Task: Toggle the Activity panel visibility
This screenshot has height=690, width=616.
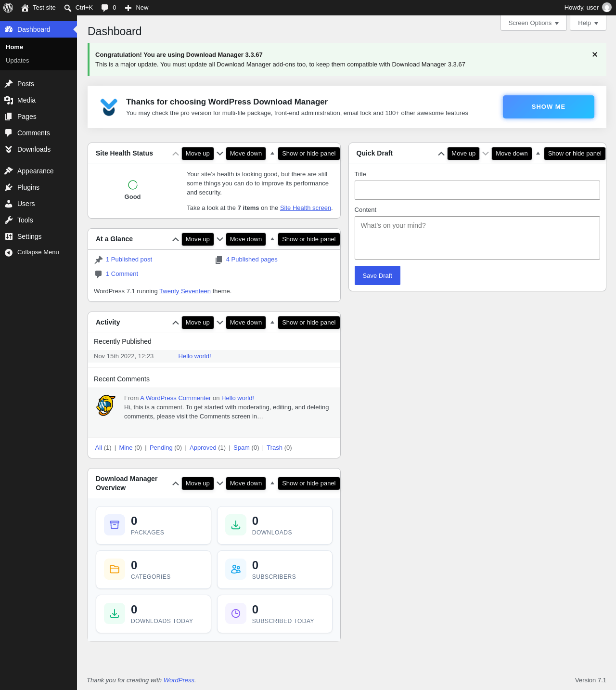Action: (272, 323)
